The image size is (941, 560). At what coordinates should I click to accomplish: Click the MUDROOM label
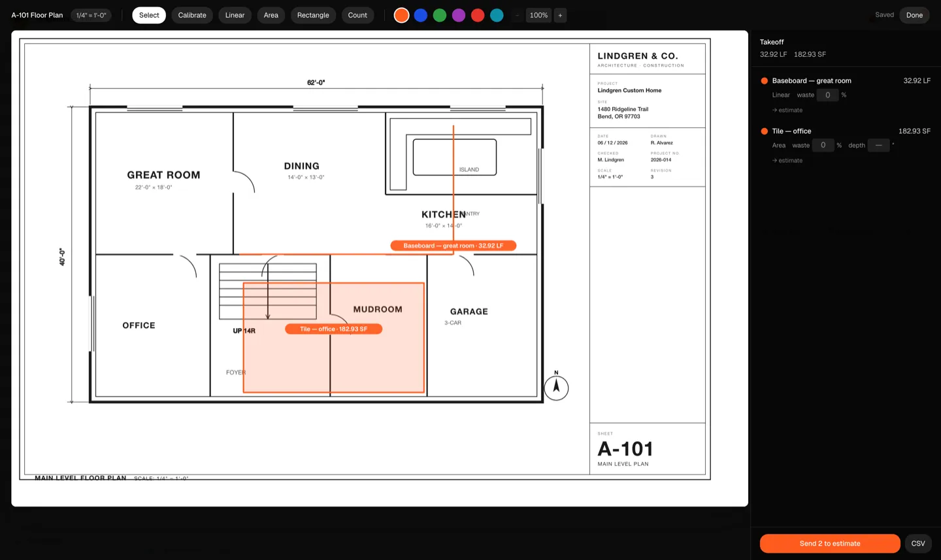coord(378,309)
